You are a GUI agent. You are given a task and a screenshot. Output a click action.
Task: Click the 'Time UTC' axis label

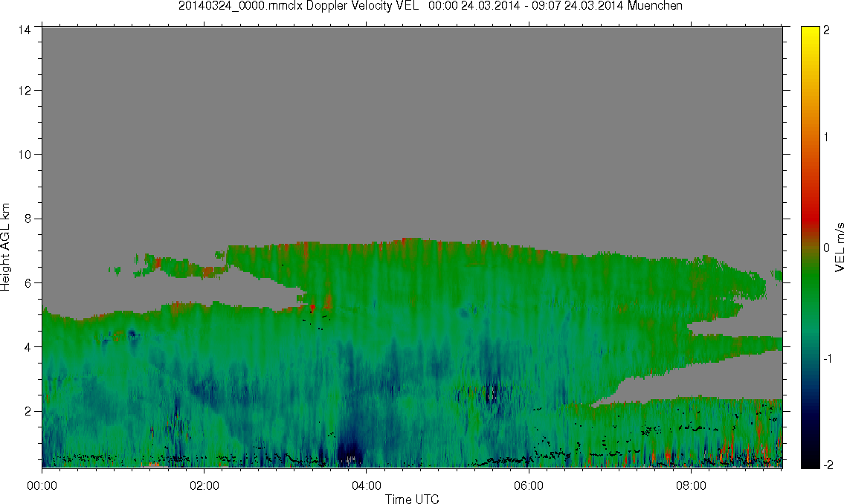412,499
